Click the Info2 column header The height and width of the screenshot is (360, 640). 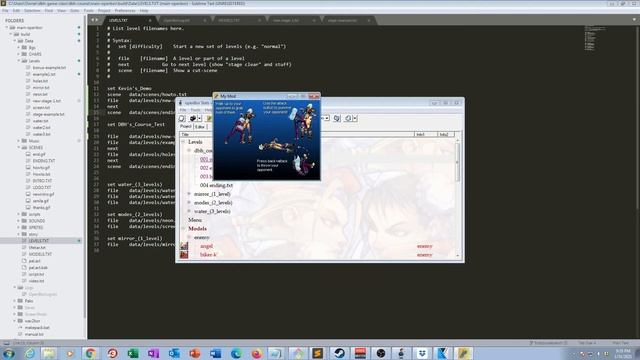click(446, 134)
